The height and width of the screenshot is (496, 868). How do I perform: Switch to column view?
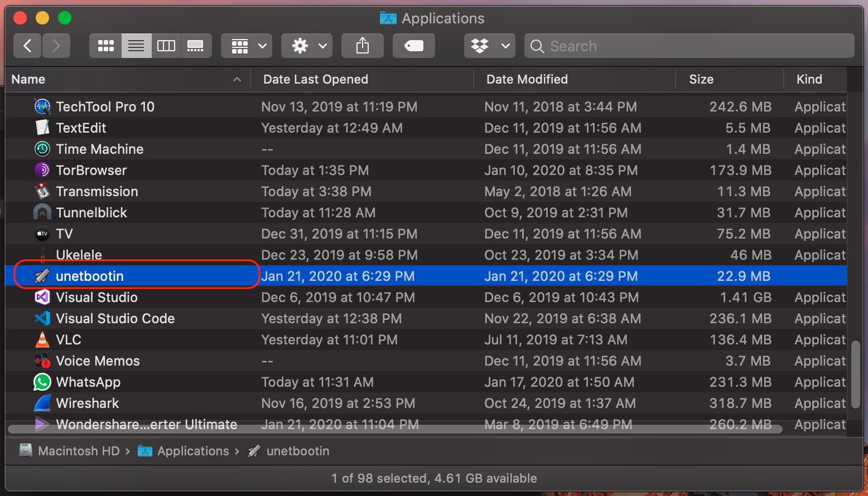[166, 46]
